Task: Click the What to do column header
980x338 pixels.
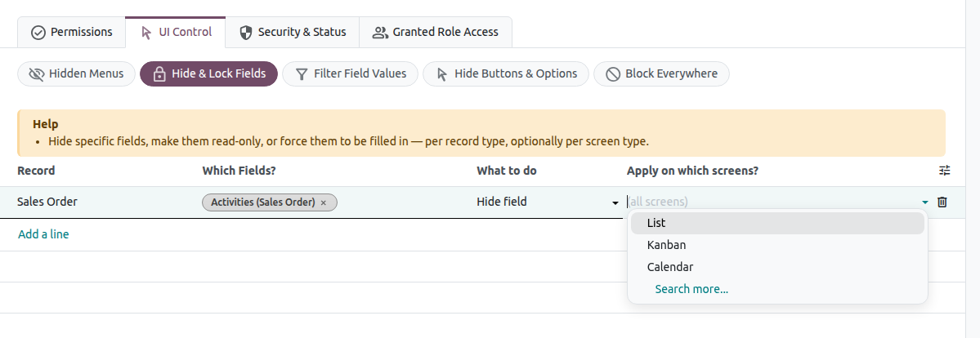Action: pyautogui.click(x=506, y=171)
